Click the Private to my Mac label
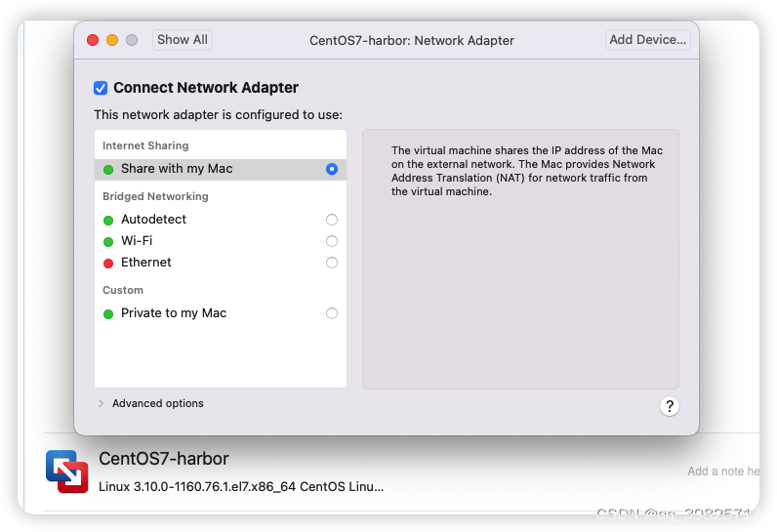 click(x=174, y=313)
